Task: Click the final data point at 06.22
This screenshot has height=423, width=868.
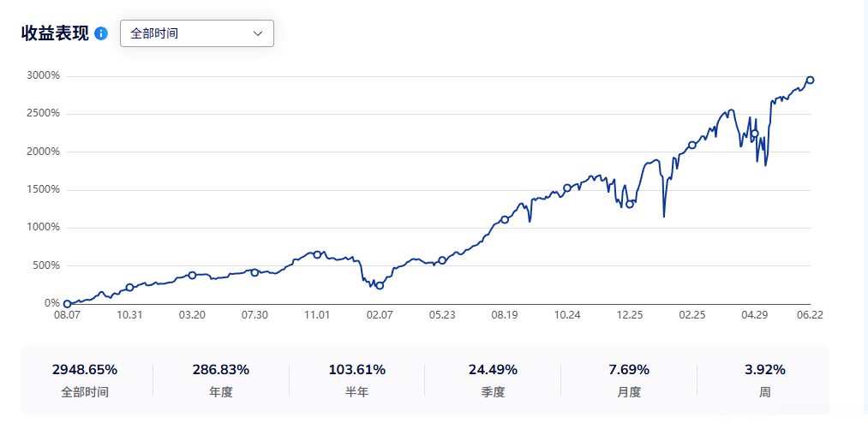Action: pyautogui.click(x=810, y=80)
